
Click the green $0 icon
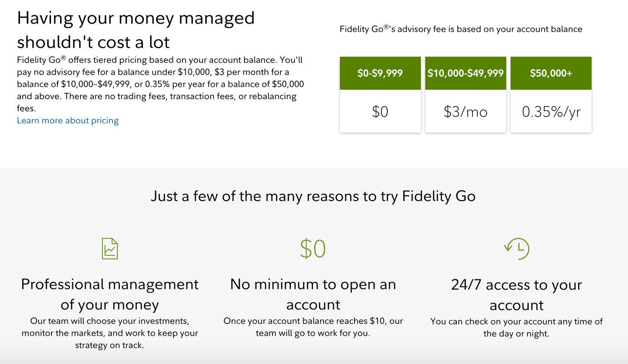313,249
